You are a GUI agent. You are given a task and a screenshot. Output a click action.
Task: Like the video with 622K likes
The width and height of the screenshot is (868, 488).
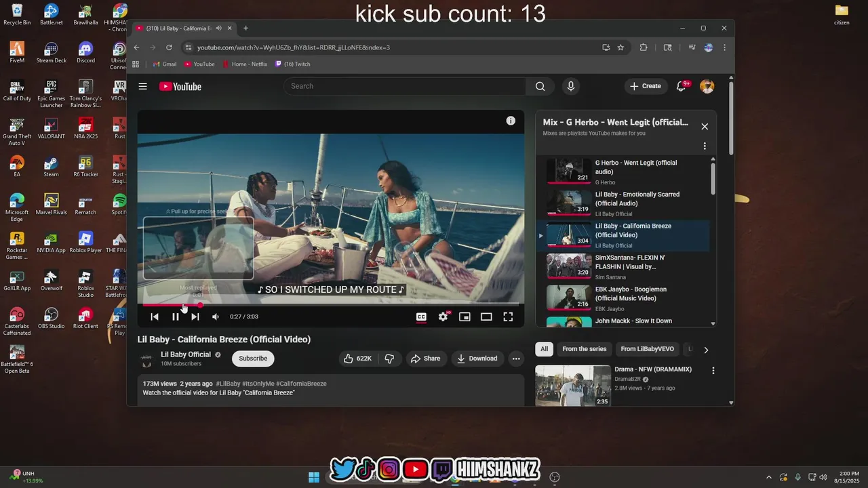[357, 359]
